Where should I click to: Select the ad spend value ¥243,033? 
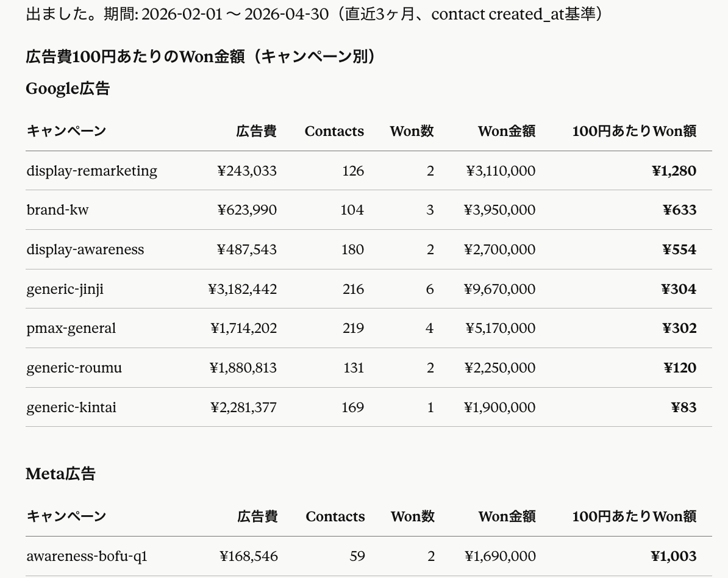(x=247, y=171)
